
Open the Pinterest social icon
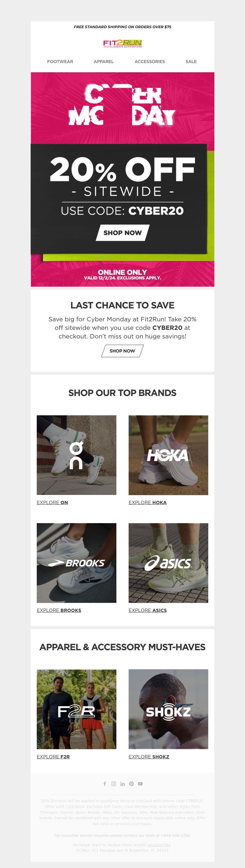pos(131,783)
